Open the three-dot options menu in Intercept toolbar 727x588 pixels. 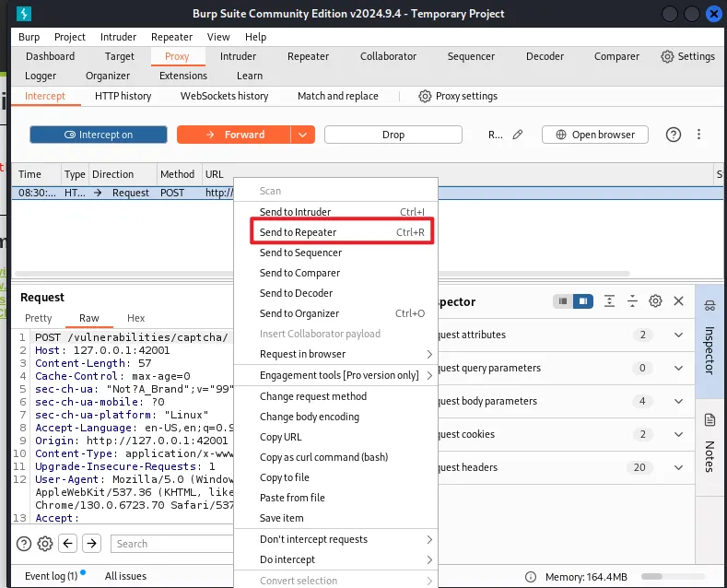click(698, 135)
